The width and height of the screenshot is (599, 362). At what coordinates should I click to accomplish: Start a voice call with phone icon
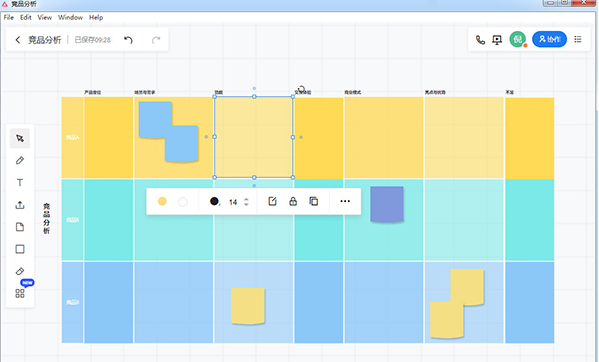480,40
